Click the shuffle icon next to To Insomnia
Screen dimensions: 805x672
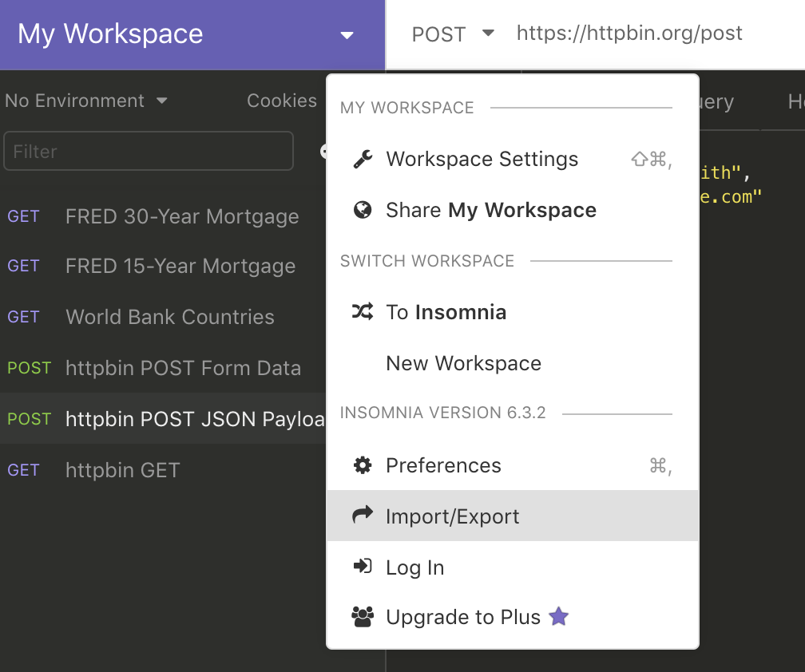(363, 311)
